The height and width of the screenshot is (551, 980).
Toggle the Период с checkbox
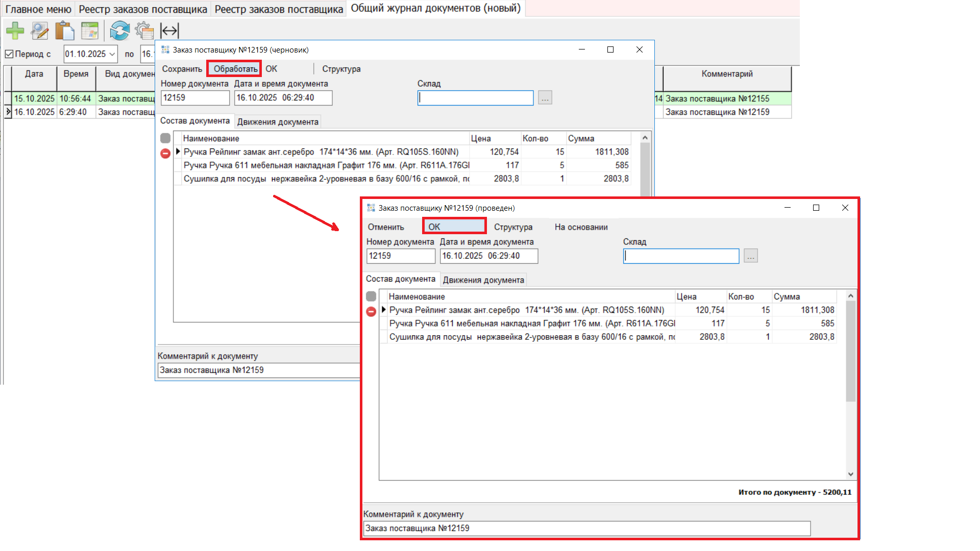point(9,54)
